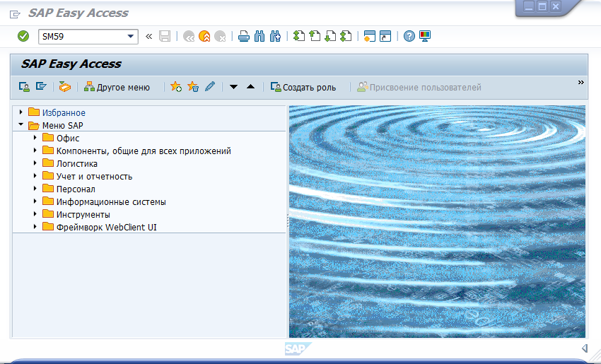Click the Find binoculars icon
Screen dimensions: 601x364
click(x=259, y=36)
